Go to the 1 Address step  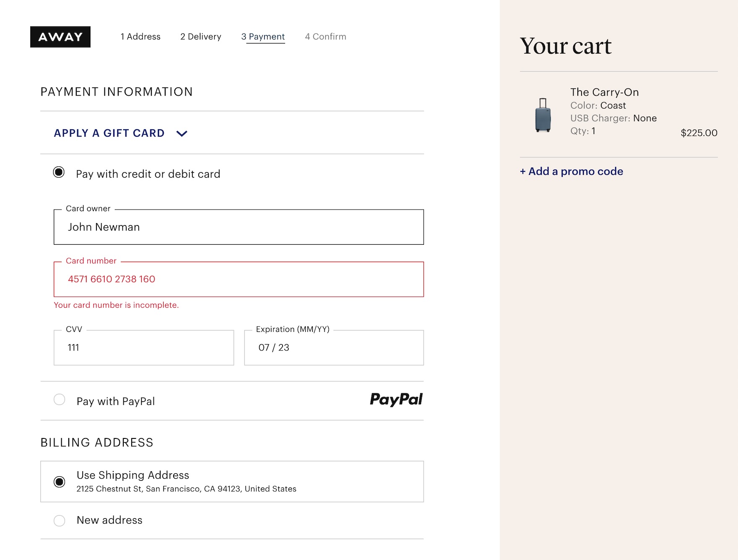point(140,37)
